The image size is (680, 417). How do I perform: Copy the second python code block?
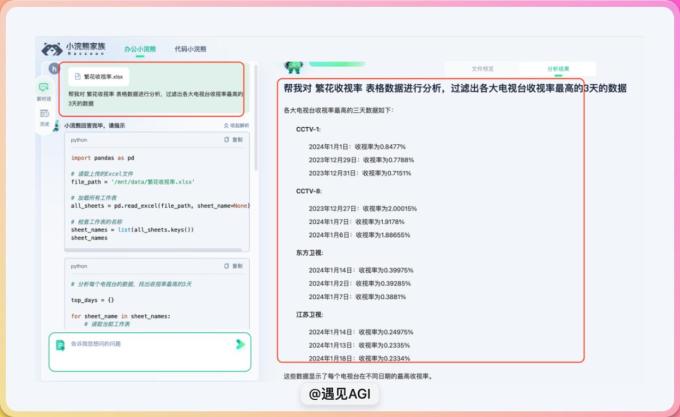pos(233,266)
